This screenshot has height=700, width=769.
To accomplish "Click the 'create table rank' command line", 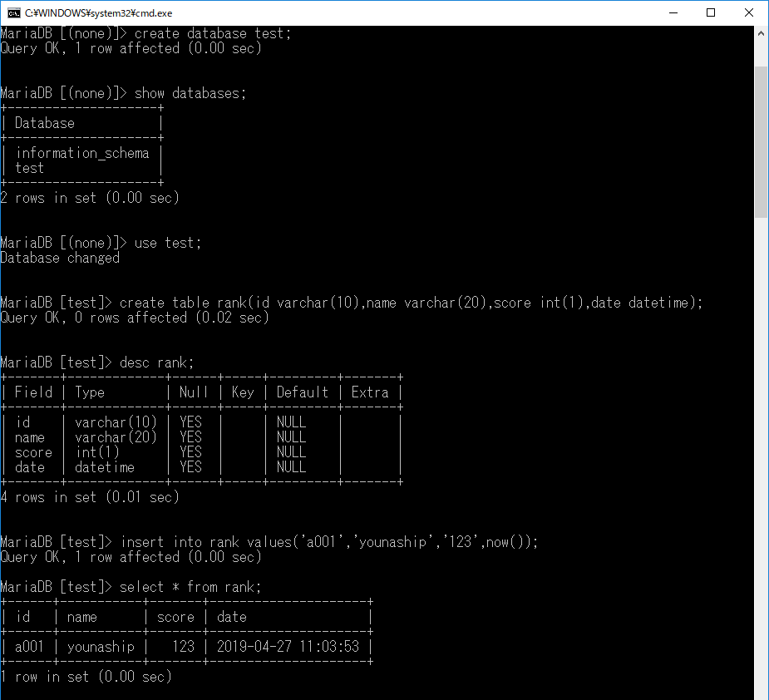I will (x=411, y=303).
